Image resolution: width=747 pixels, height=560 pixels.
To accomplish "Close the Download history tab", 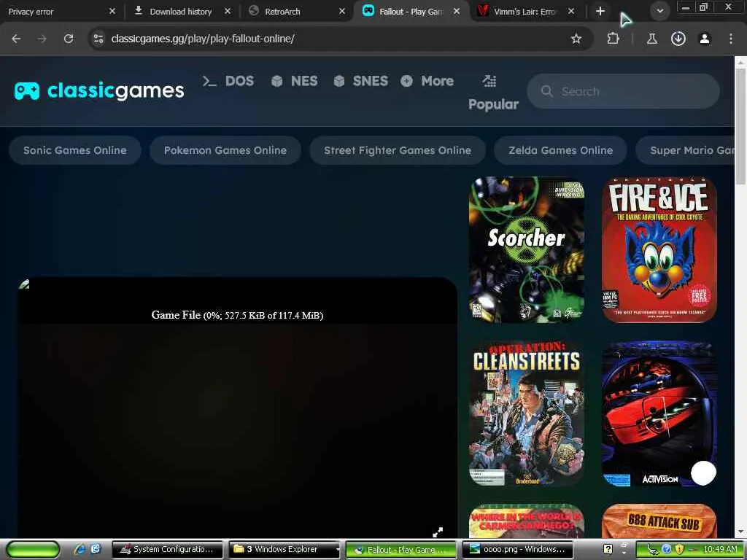I will (228, 11).
